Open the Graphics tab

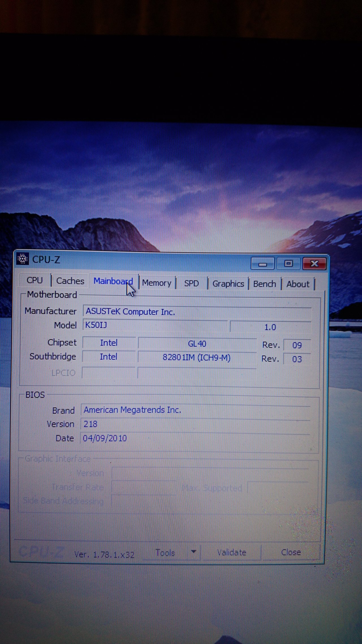point(228,284)
